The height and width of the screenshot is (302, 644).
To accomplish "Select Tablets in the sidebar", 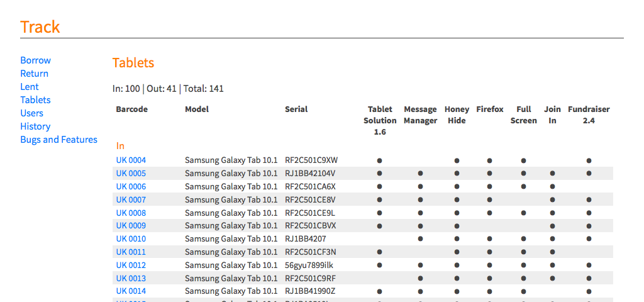I will (x=36, y=100).
